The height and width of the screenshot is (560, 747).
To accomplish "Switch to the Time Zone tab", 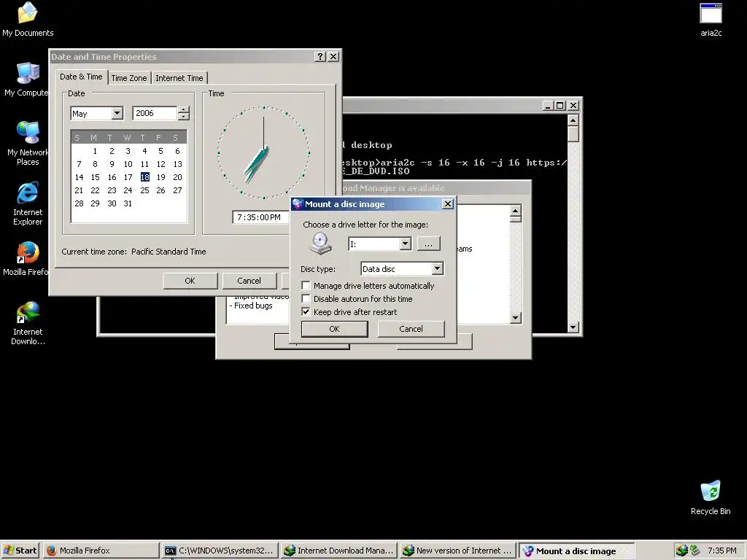I will 129,78.
